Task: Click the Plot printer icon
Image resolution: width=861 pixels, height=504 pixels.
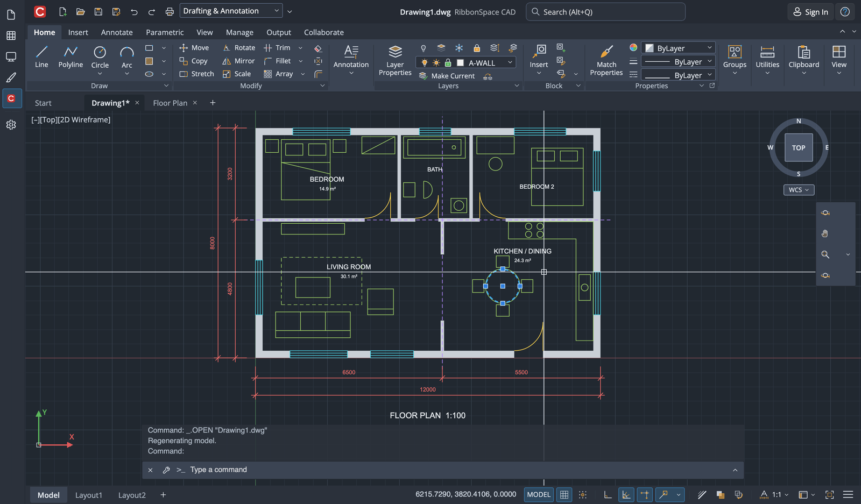Action: pyautogui.click(x=170, y=11)
